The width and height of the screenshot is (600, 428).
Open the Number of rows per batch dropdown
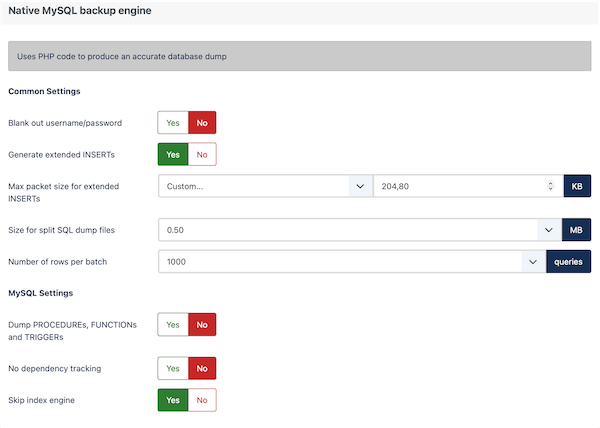[x=533, y=262]
